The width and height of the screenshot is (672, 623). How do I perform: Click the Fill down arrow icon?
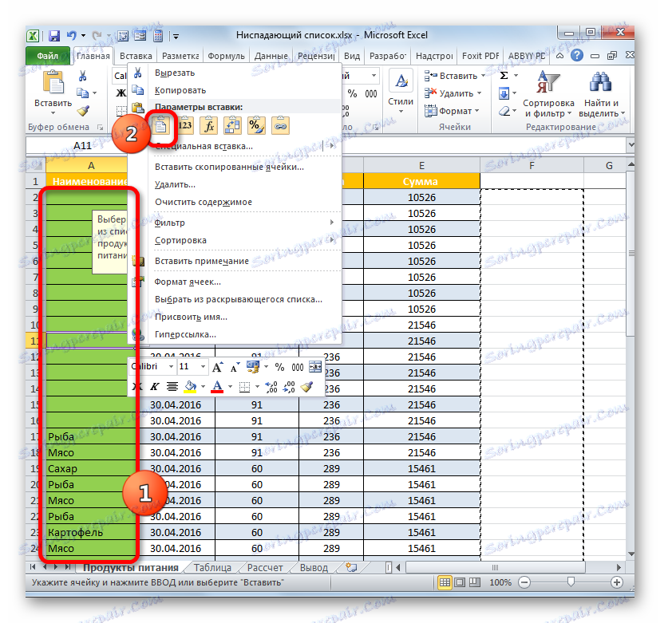[504, 93]
